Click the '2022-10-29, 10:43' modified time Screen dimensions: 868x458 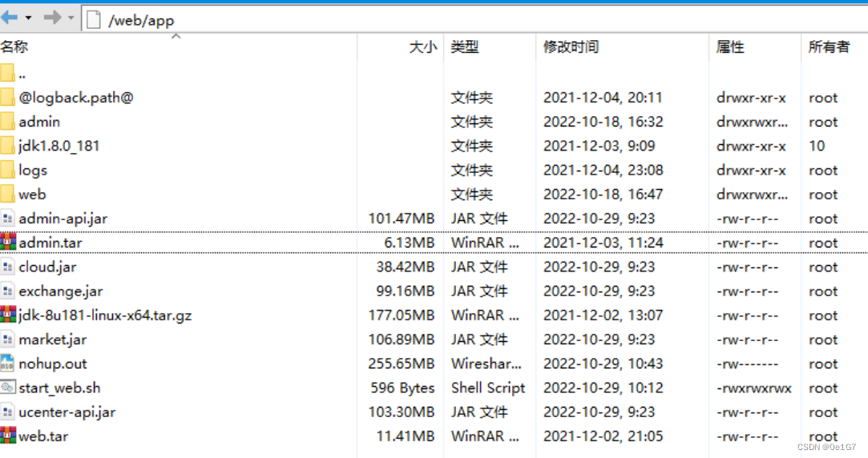[604, 364]
